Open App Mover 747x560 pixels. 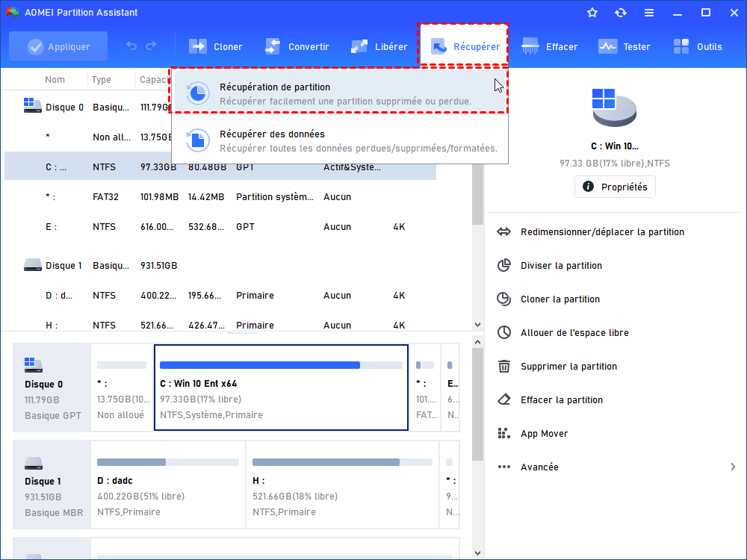(x=544, y=434)
